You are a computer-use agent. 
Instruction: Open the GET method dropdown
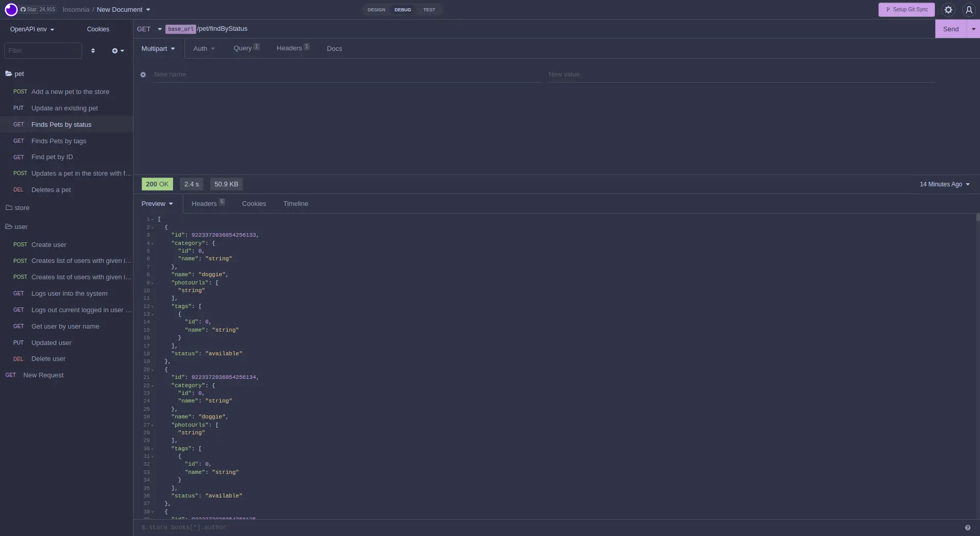[149, 29]
